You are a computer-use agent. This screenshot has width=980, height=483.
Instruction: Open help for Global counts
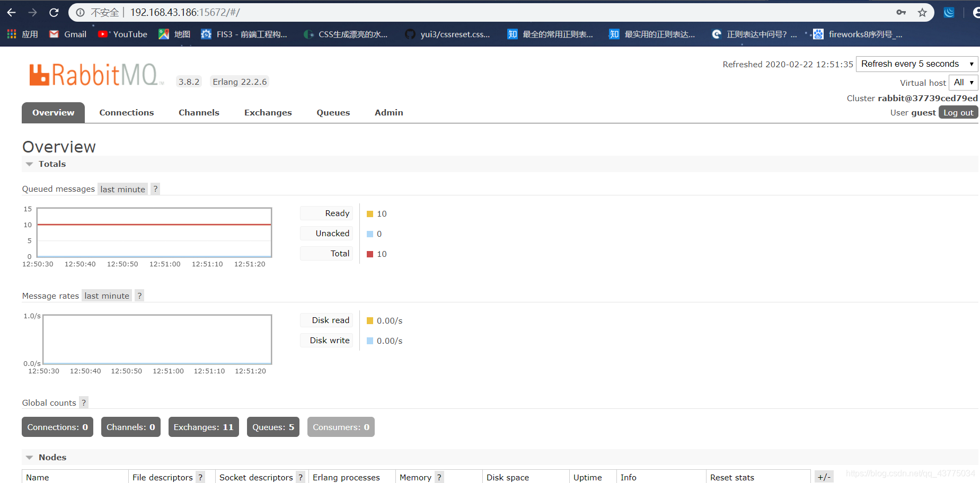point(84,402)
